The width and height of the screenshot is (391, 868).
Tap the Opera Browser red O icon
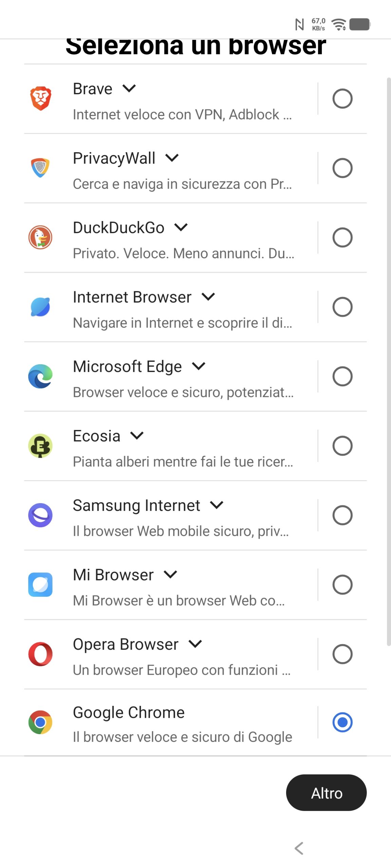tap(40, 654)
